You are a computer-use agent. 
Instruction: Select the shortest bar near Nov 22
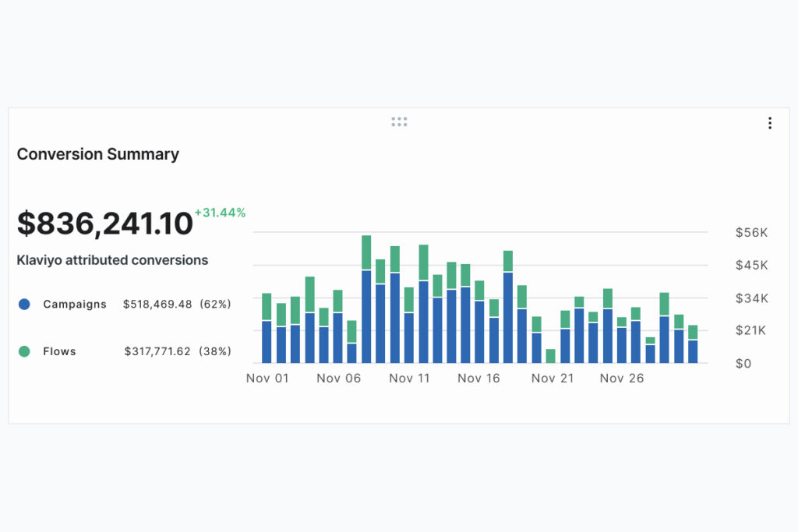click(x=551, y=354)
